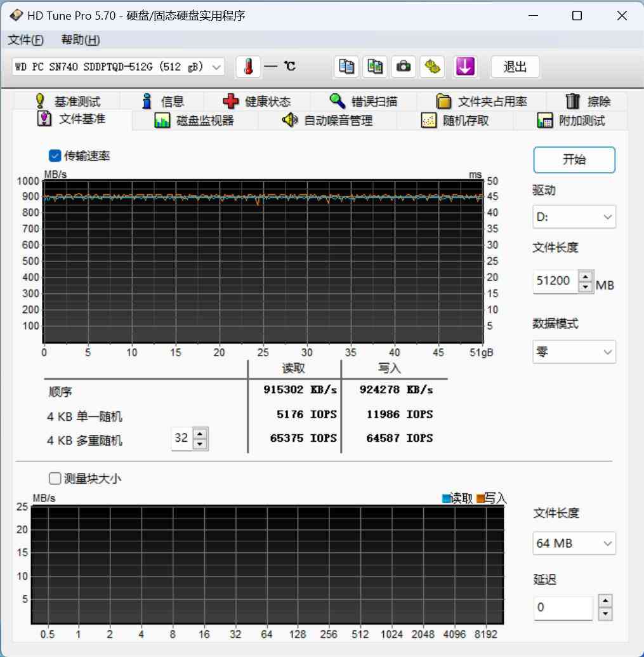Click the HD Tune Pro title bar logo
Image resolution: width=644 pixels, height=657 pixels.
16,15
